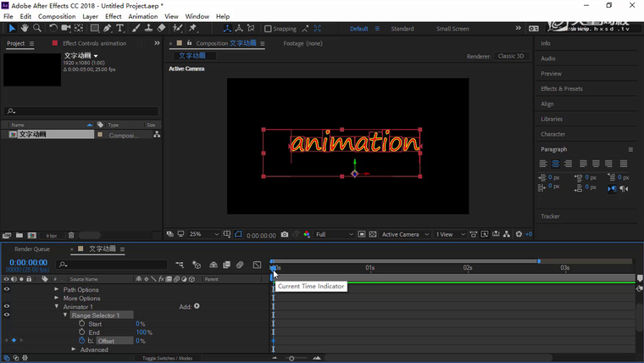Click the Rotation tool icon
This screenshot has width=644, height=363.
click(x=53, y=28)
